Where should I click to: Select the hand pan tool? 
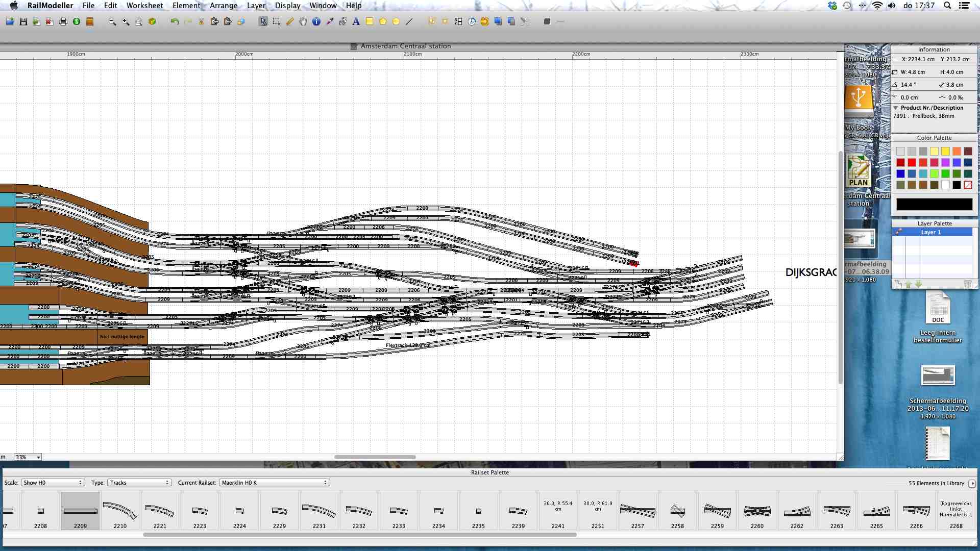coord(303,21)
